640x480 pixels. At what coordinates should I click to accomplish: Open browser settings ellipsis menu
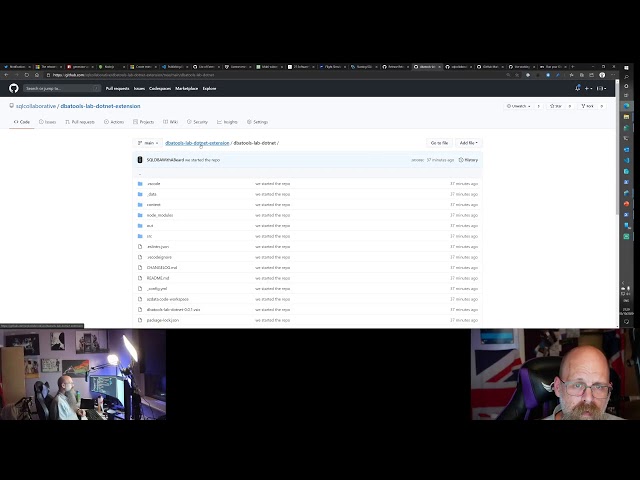click(x=613, y=75)
